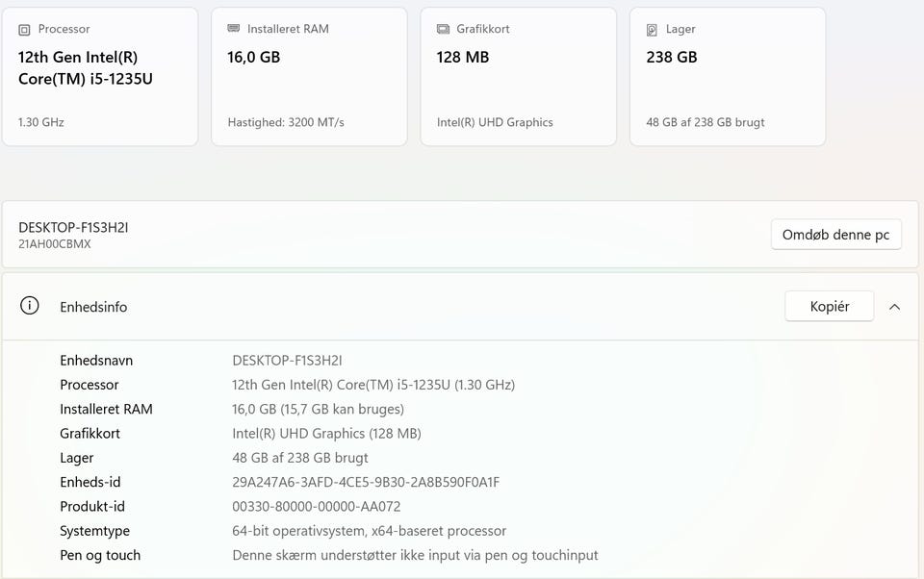Screen dimensions: 924x579
Task: Click product id 00330-80000-00000-AA072
Action: 317,507
